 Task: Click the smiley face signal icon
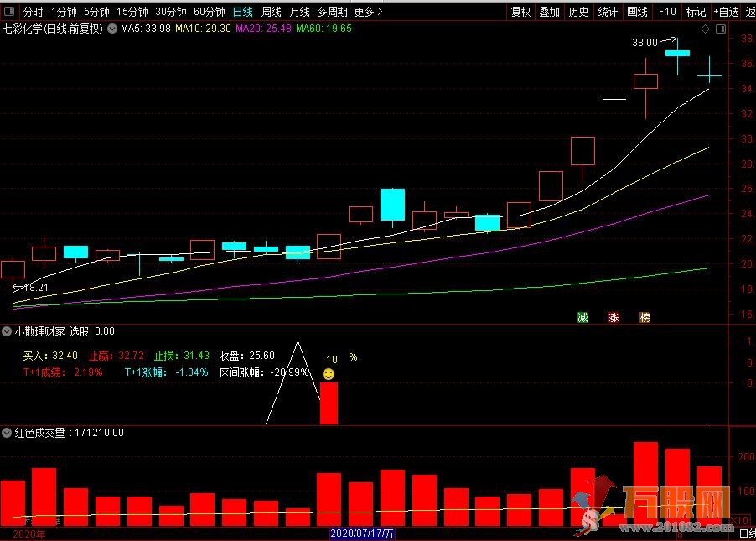(329, 374)
